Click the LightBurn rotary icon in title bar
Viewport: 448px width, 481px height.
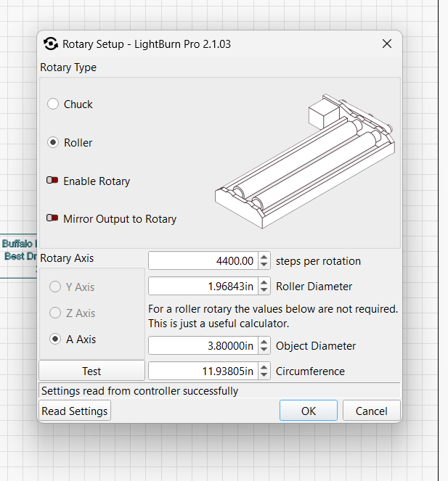51,44
